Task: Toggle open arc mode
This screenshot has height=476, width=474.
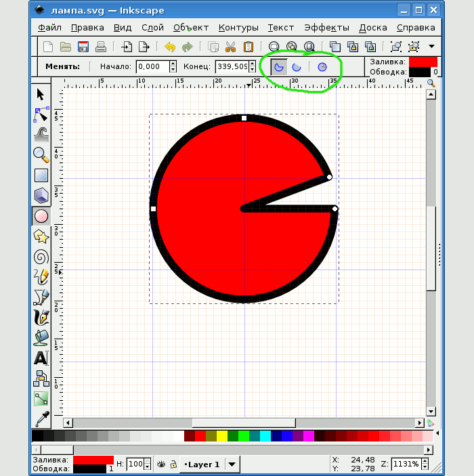Action: (x=297, y=67)
